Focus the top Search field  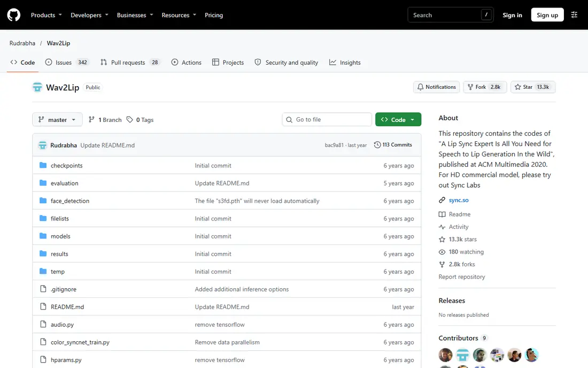point(451,15)
